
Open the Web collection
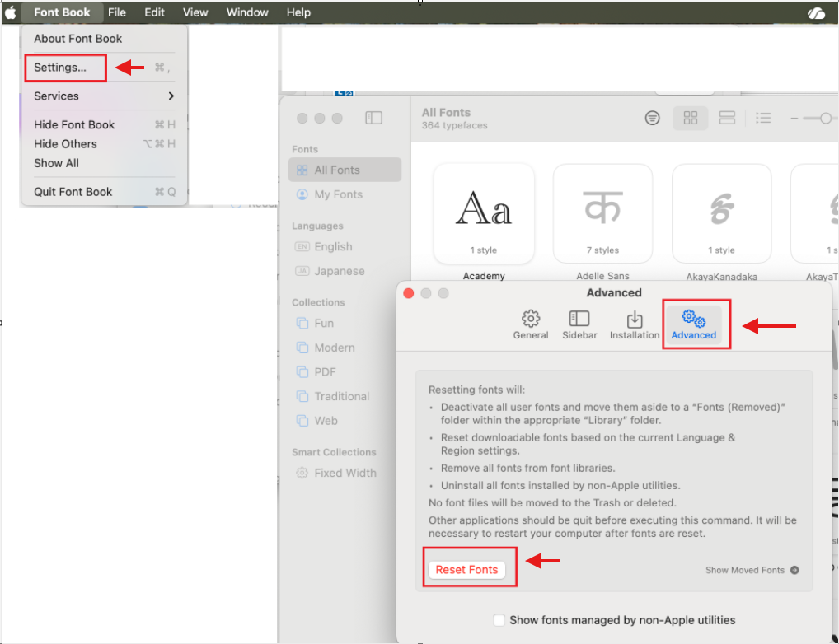345,421
